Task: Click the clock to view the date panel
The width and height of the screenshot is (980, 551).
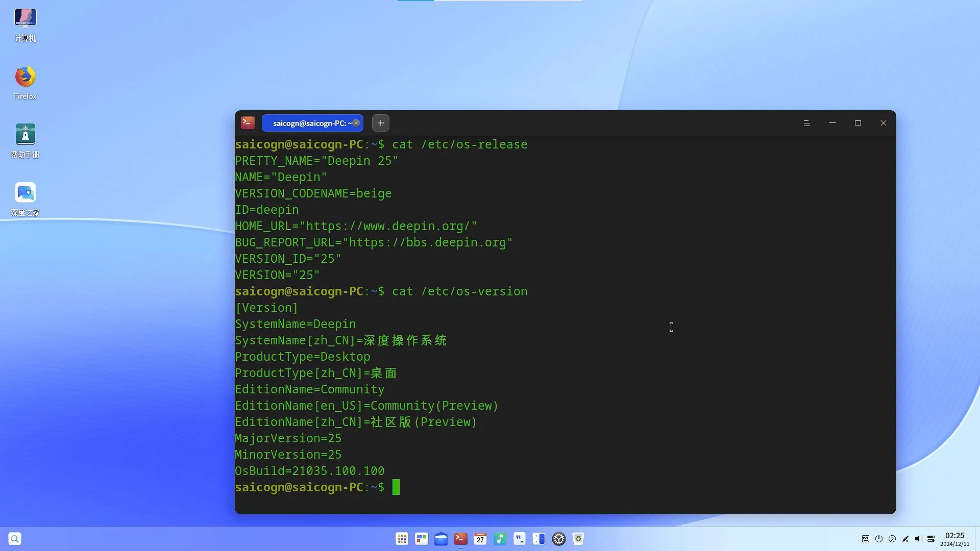Action: tap(954, 538)
